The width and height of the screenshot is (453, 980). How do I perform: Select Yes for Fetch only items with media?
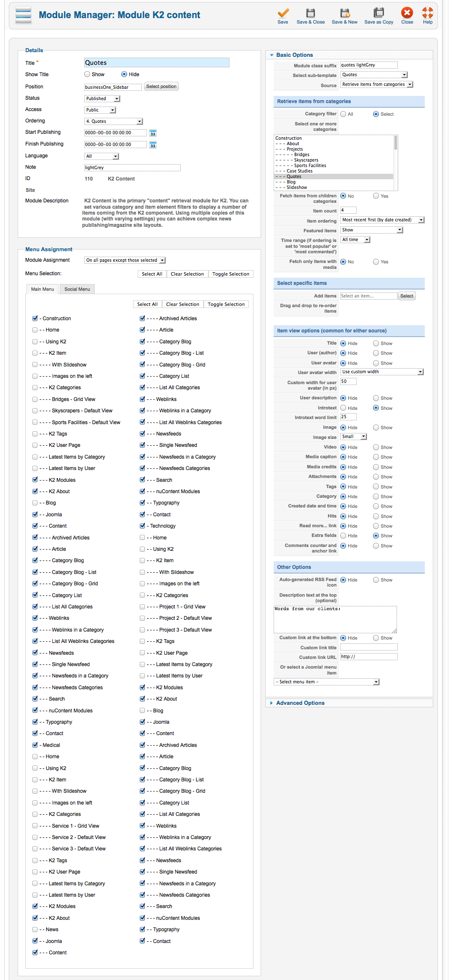coord(376,262)
